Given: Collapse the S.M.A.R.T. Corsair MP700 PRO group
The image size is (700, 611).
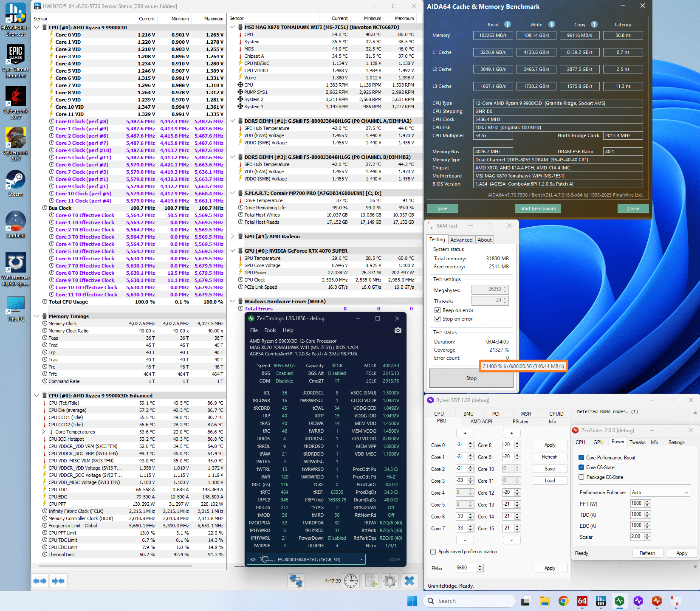Looking at the screenshot, I should point(233,193).
